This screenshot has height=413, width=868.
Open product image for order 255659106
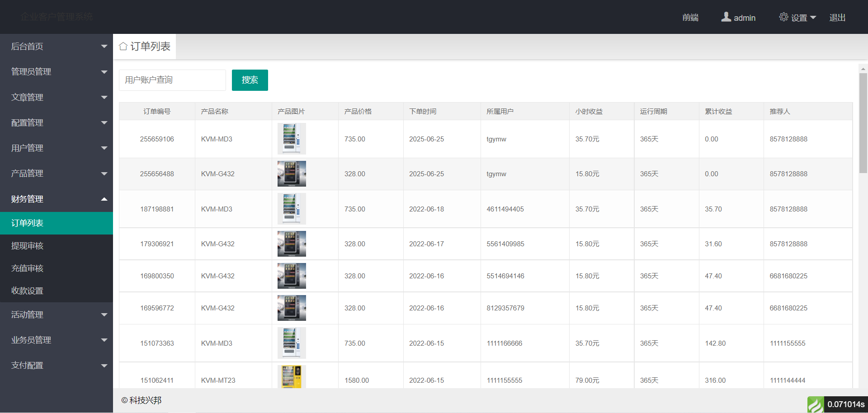tap(292, 139)
